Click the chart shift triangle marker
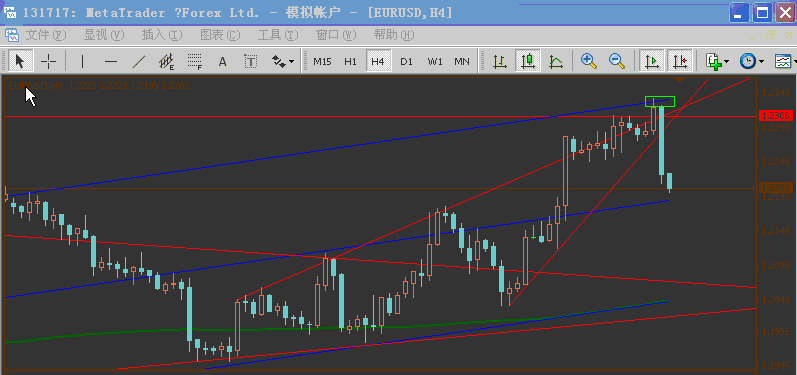This screenshot has width=797, height=375. (x=680, y=80)
